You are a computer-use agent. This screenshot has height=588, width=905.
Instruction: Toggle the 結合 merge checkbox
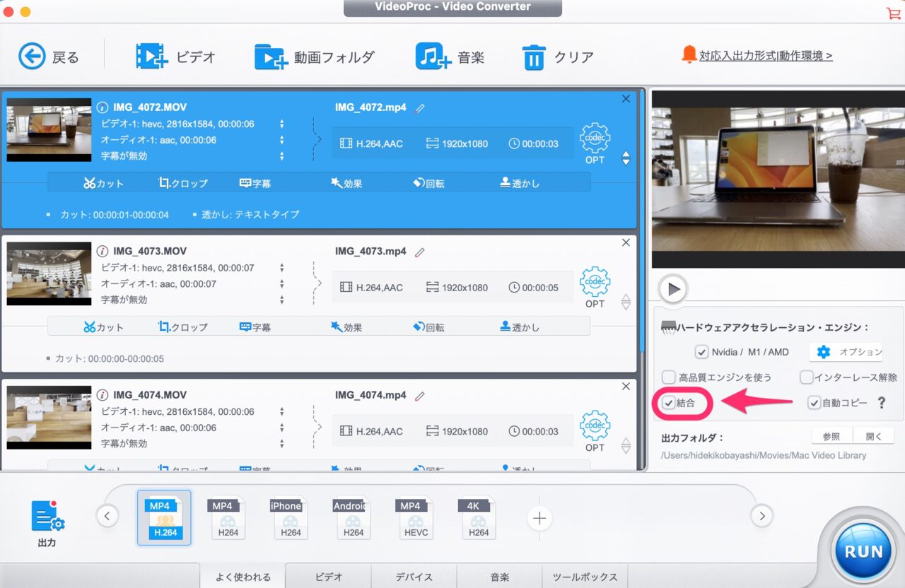[668, 403]
